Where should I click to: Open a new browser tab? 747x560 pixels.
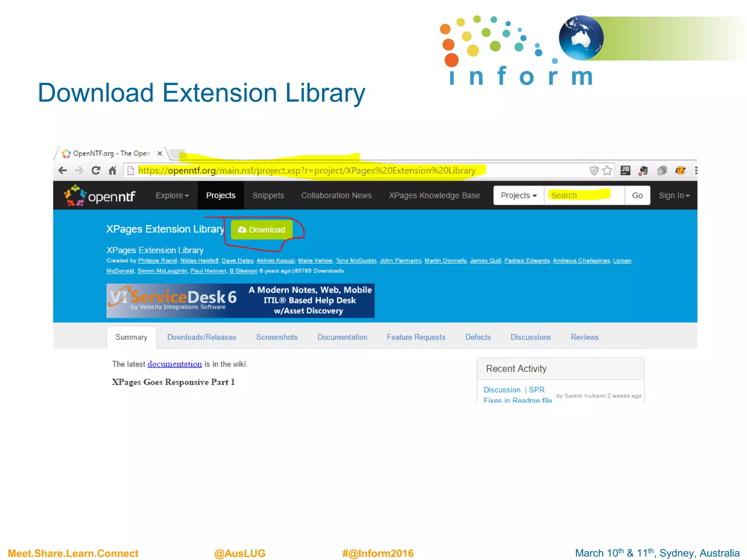coord(178,153)
